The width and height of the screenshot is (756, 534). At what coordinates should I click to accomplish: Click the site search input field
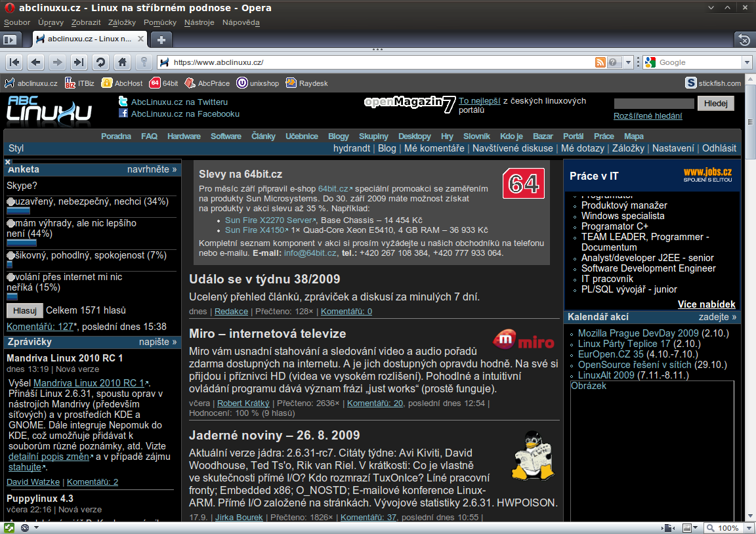654,103
